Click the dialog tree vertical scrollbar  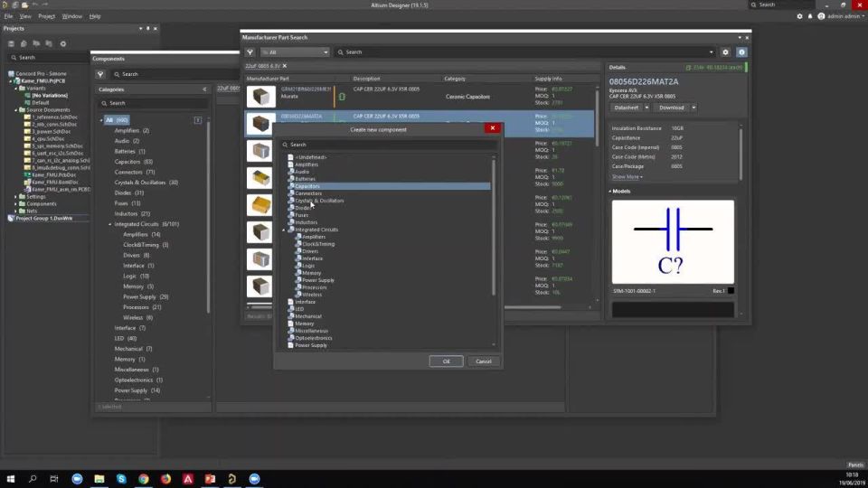pos(494,227)
